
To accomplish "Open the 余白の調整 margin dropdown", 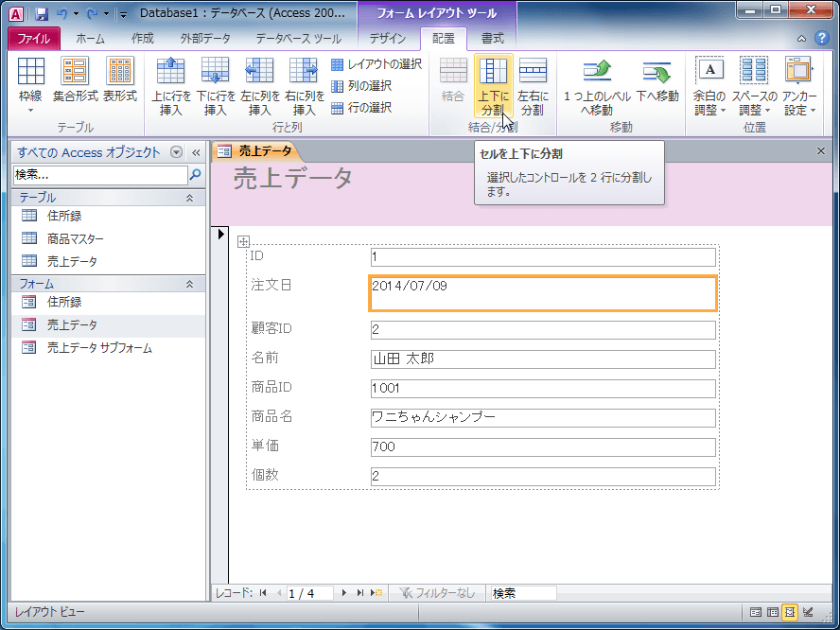I will click(x=709, y=86).
